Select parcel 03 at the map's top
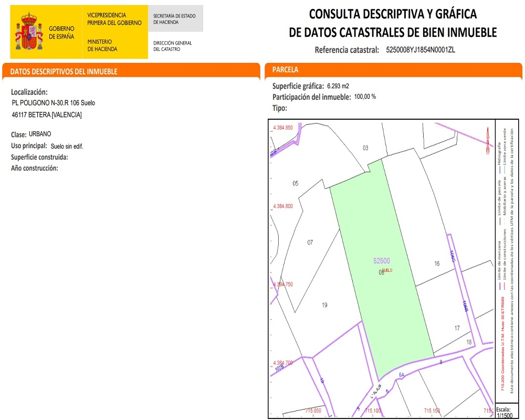The image size is (525, 420). click(x=365, y=148)
